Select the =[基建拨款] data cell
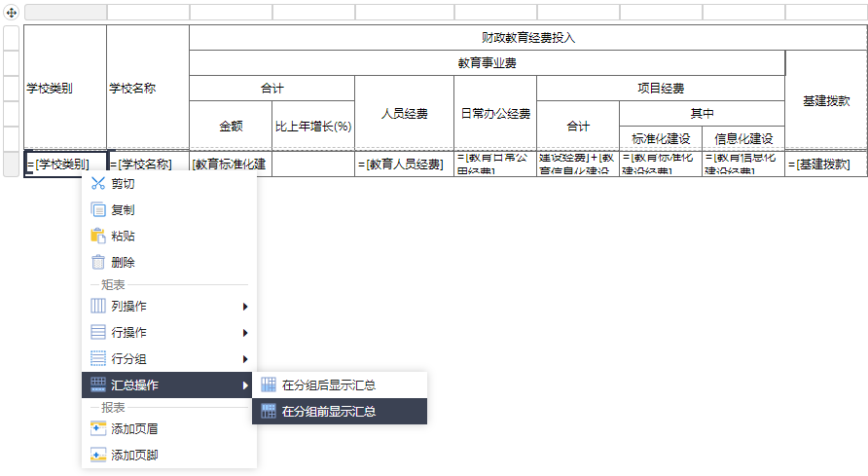The width and height of the screenshot is (868, 476). click(826, 164)
